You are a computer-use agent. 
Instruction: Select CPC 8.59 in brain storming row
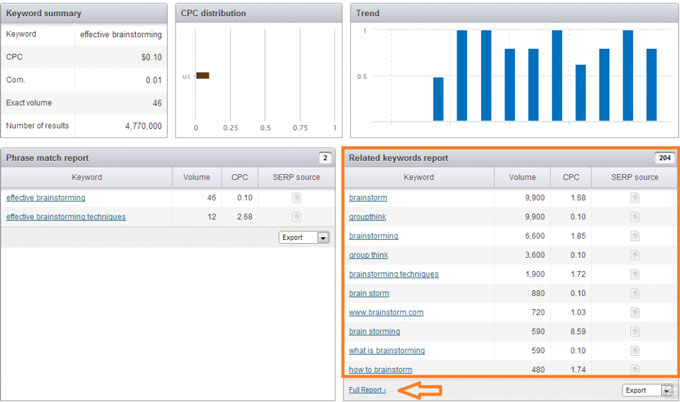(578, 331)
